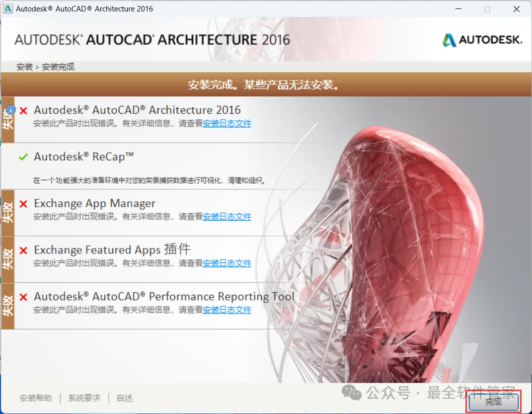Select the AutoCAD Performance Reporting Tool title

pyautogui.click(x=164, y=297)
